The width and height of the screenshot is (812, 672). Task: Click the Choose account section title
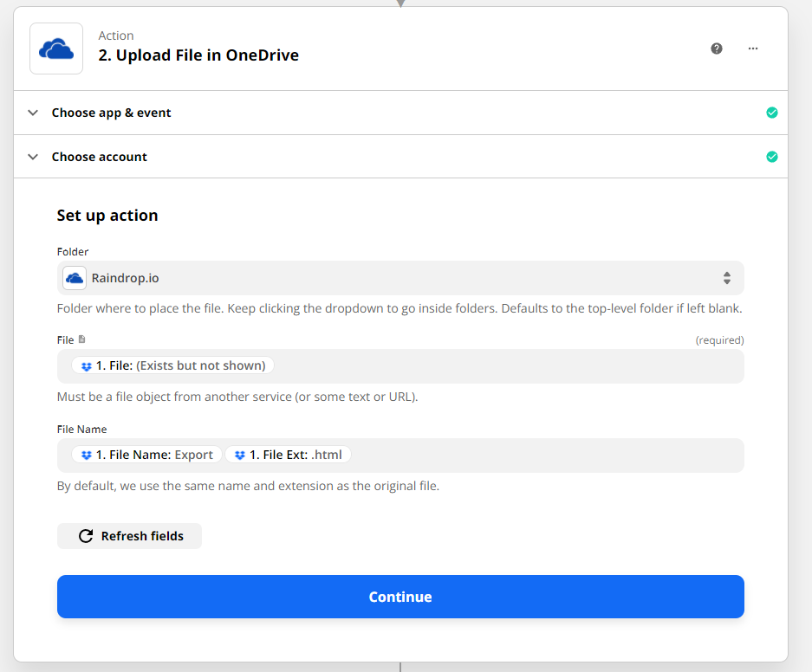[100, 157]
